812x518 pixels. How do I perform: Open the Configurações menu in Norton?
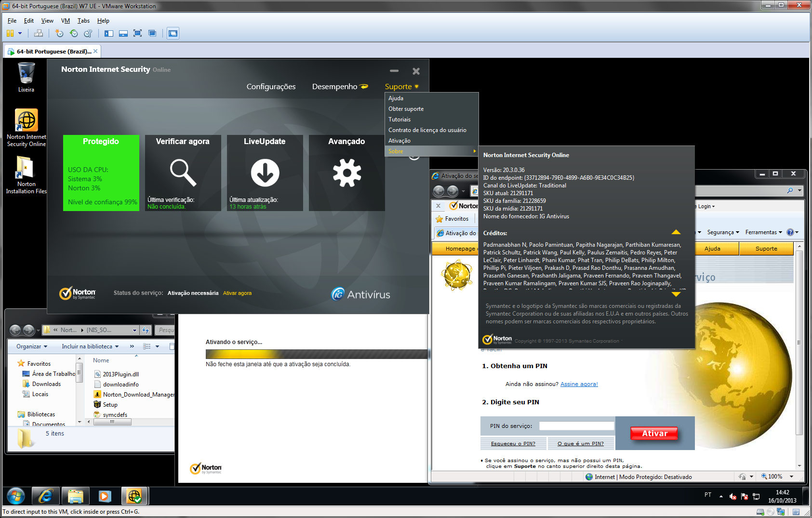(271, 87)
